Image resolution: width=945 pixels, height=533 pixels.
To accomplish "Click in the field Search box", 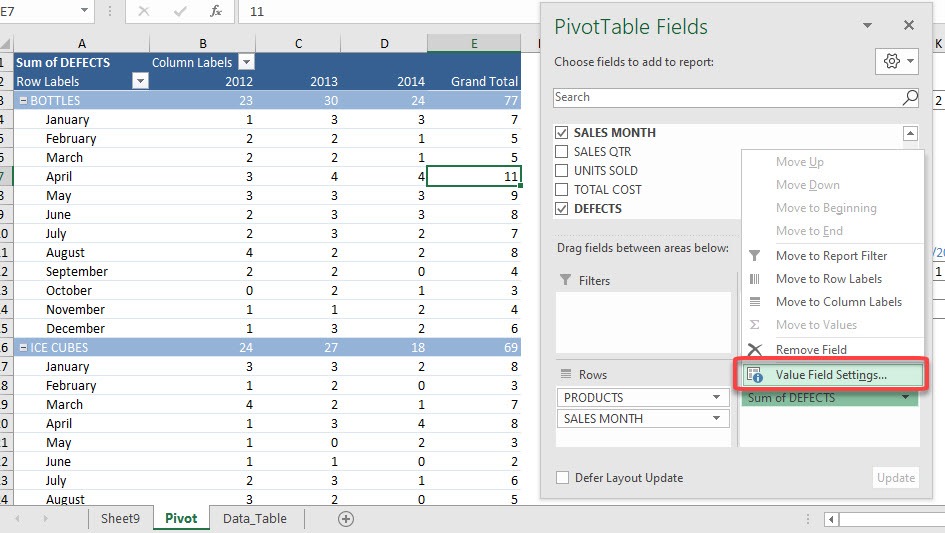I will (727, 97).
